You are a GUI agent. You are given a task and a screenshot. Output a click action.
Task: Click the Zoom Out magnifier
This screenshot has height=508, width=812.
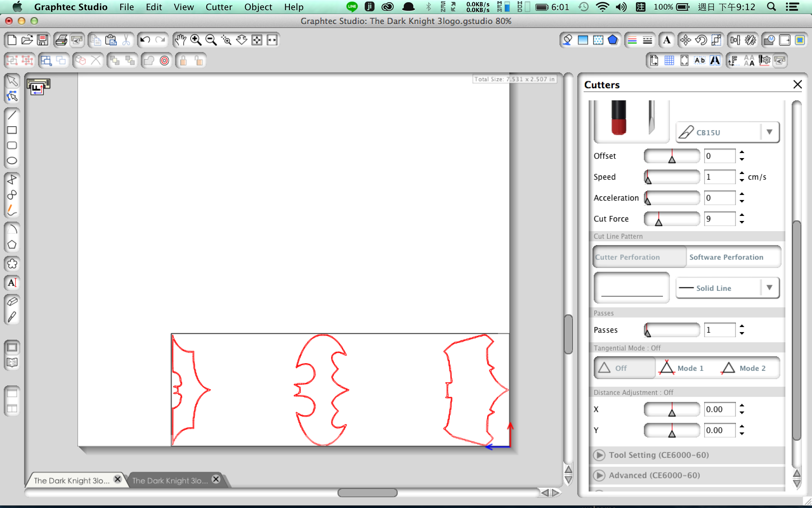tap(211, 40)
